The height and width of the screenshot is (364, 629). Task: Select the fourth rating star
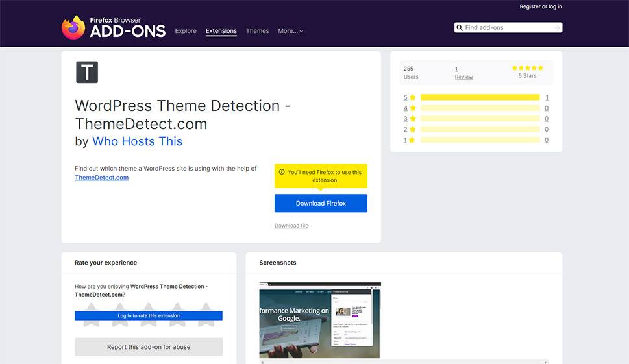[177, 315]
